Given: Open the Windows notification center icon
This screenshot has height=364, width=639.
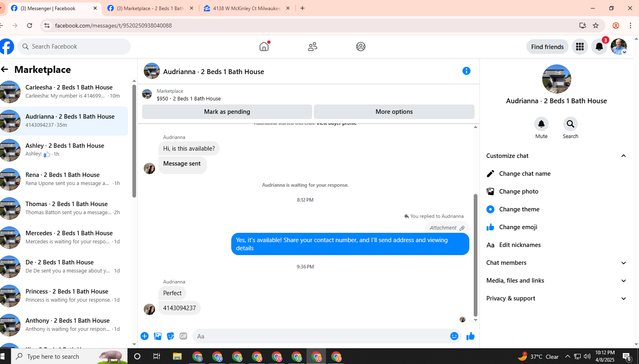Looking at the screenshot, I should point(627,357).
